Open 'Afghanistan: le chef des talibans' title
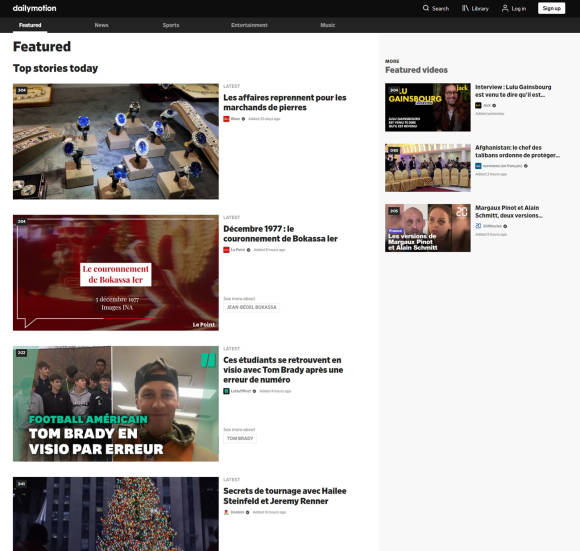 [x=517, y=151]
